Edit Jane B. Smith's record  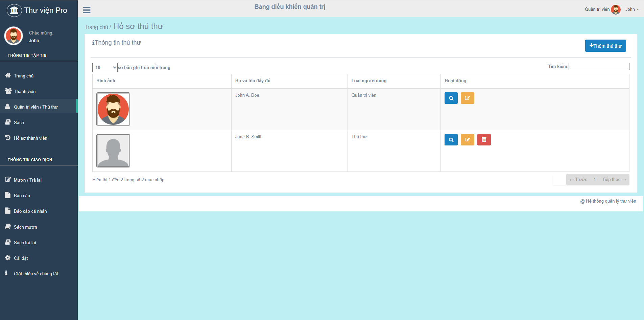(x=467, y=140)
